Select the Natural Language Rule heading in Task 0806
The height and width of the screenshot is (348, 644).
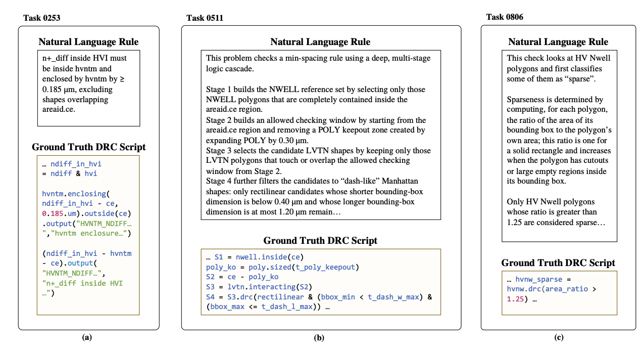coord(558,41)
